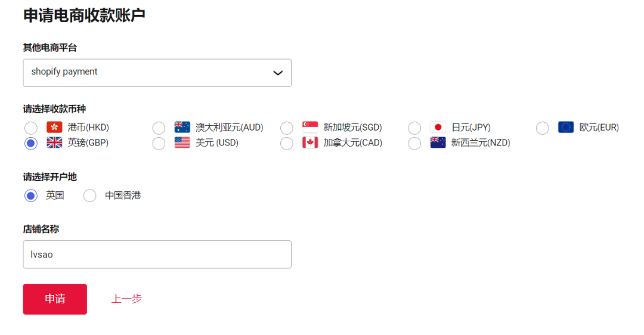This screenshot has width=644, height=335.
Task: Go back via the 上一步 link
Action: click(126, 299)
